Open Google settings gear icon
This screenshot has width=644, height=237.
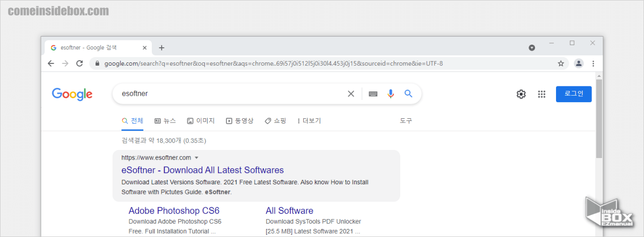pyautogui.click(x=521, y=94)
